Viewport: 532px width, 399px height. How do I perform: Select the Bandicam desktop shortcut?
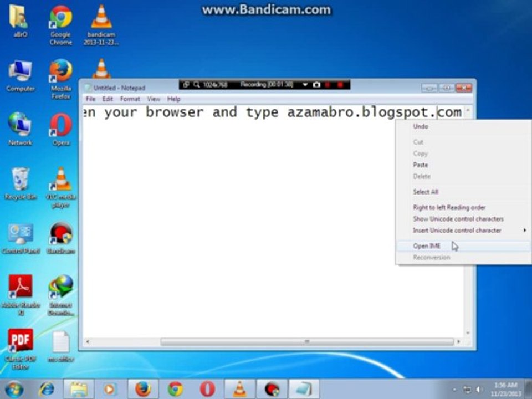pyautogui.click(x=61, y=238)
